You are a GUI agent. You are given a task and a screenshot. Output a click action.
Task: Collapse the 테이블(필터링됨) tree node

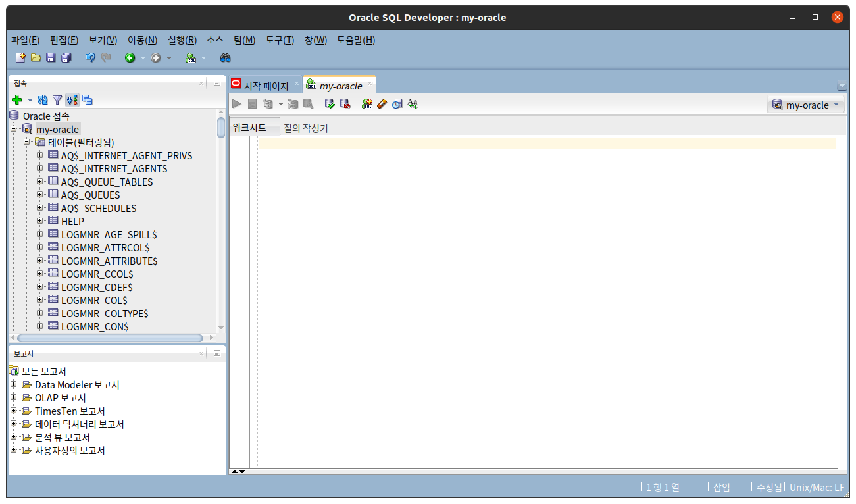click(x=27, y=142)
